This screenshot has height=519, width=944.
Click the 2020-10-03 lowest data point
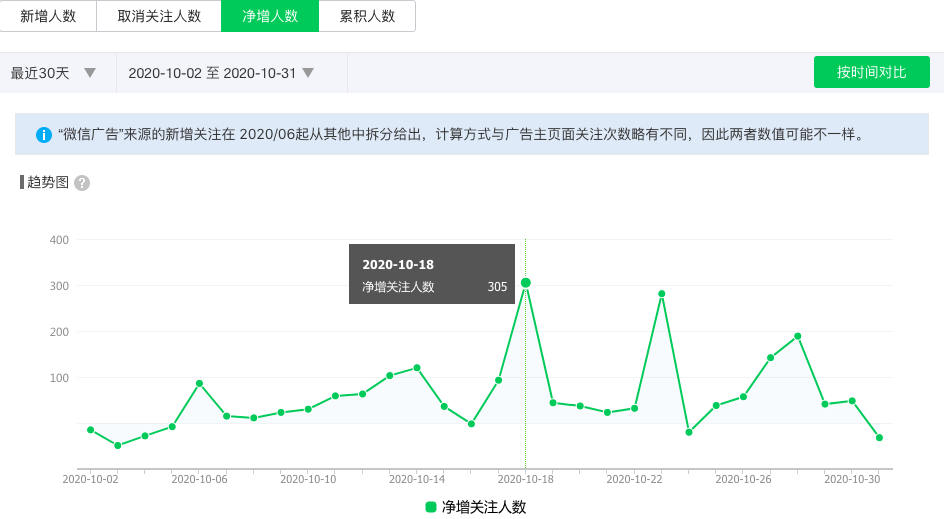tap(117, 446)
